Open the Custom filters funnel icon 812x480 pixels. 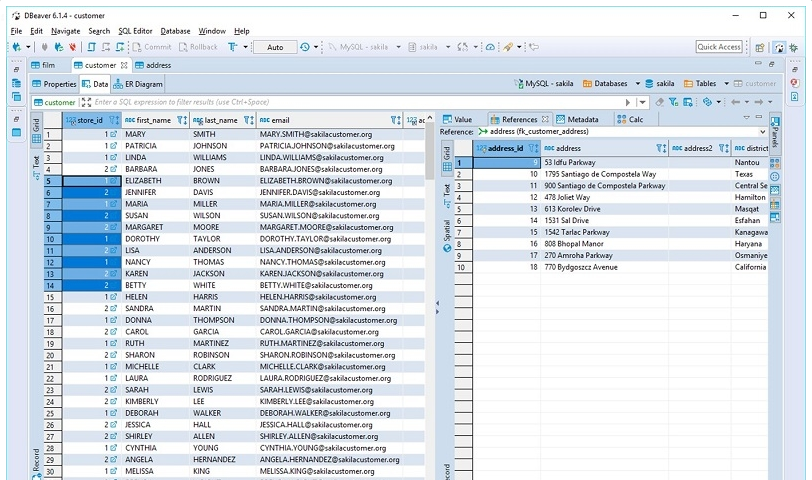(673, 102)
